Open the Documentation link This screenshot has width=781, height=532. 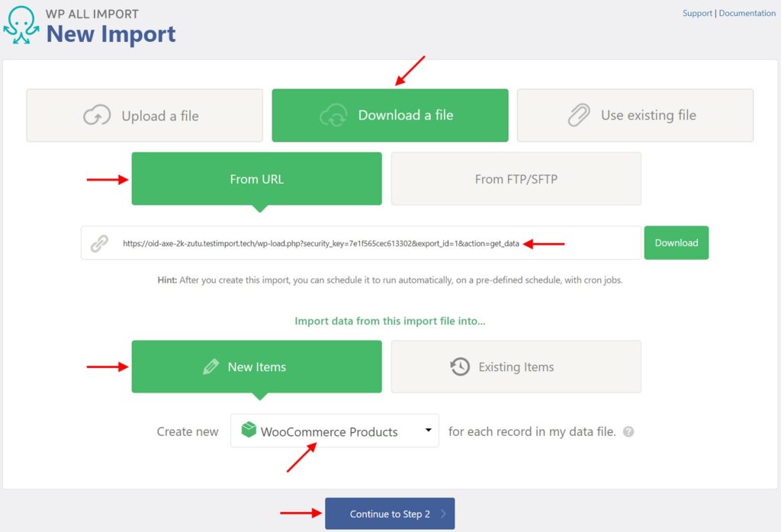point(747,13)
